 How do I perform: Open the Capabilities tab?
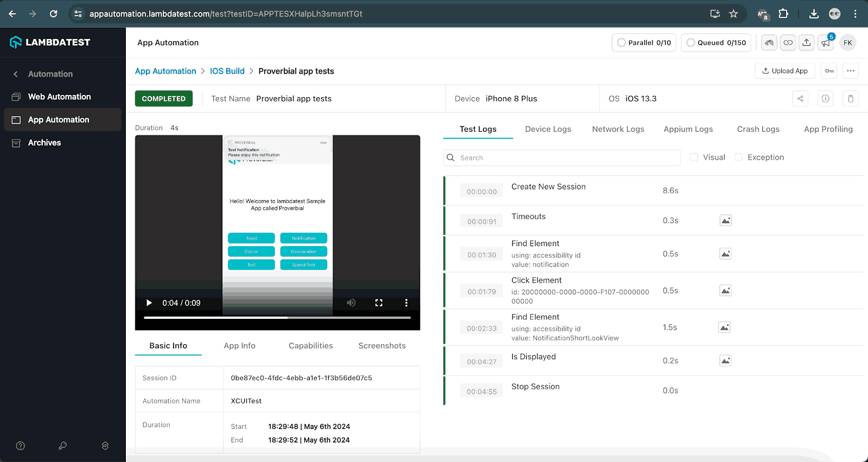[311, 345]
